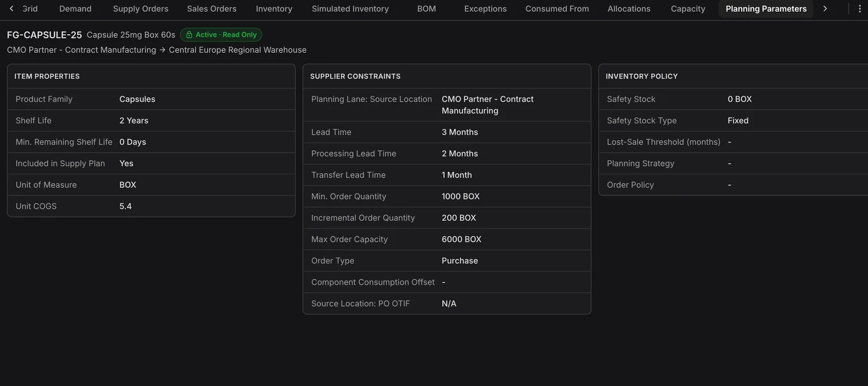This screenshot has width=868, height=386.
Task: Open the vertical three-dot options menu
Action: point(859,9)
